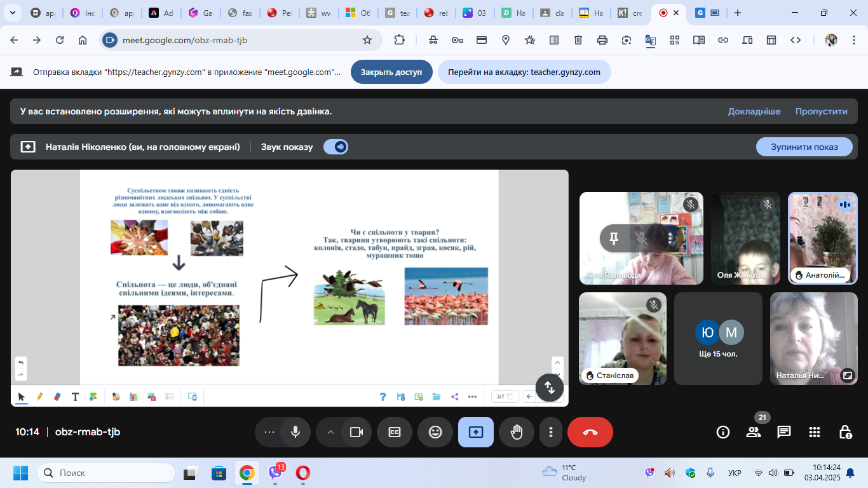The height and width of the screenshot is (488, 868).
Task: Open the chat with everyone panel
Action: [784, 432]
